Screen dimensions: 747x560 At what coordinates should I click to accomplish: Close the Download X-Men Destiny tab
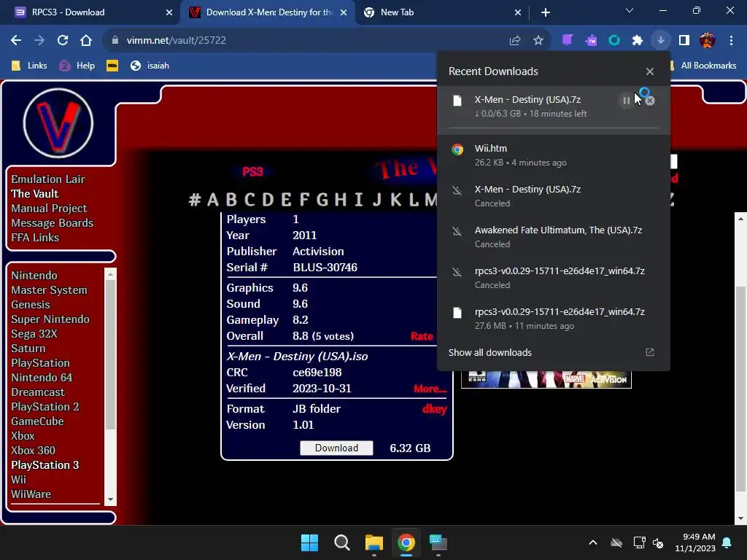344,13
